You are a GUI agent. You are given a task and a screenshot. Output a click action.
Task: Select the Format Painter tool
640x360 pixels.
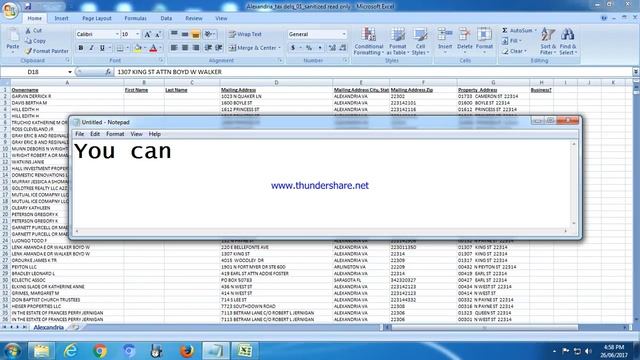pos(46,51)
